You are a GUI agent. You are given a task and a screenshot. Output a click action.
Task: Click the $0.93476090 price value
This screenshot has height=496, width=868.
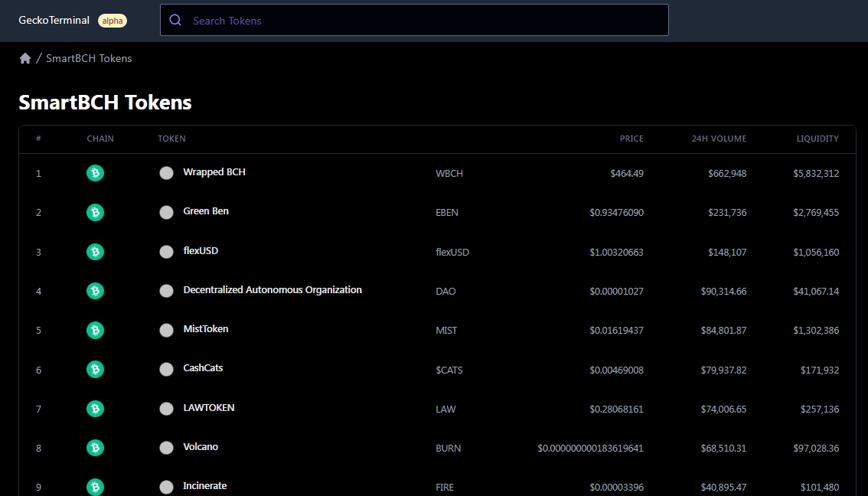coord(617,213)
